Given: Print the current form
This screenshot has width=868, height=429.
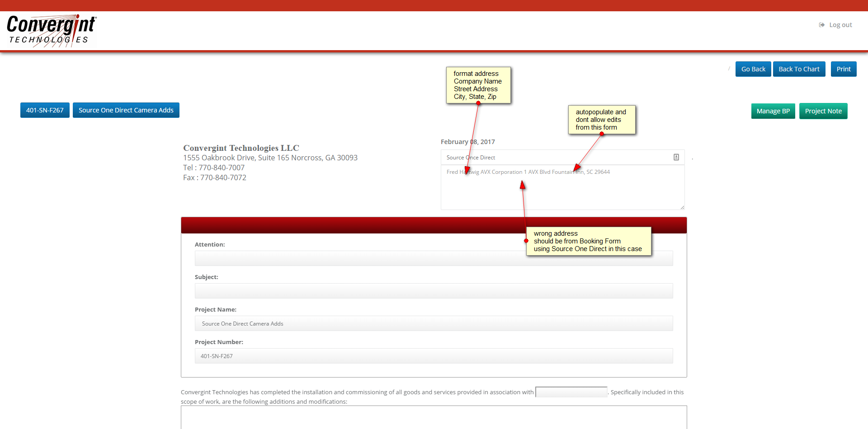Looking at the screenshot, I should coord(844,69).
